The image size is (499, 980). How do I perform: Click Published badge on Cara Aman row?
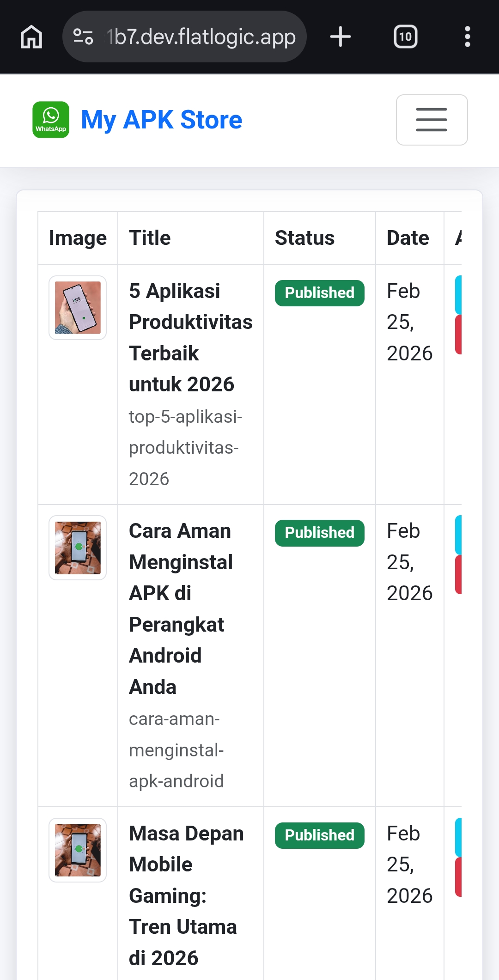pos(319,533)
